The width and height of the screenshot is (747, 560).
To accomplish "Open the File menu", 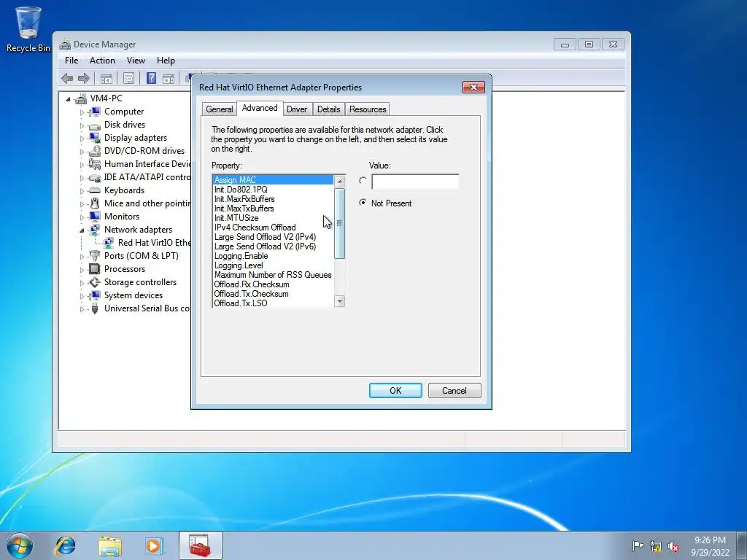I will [x=71, y=61].
